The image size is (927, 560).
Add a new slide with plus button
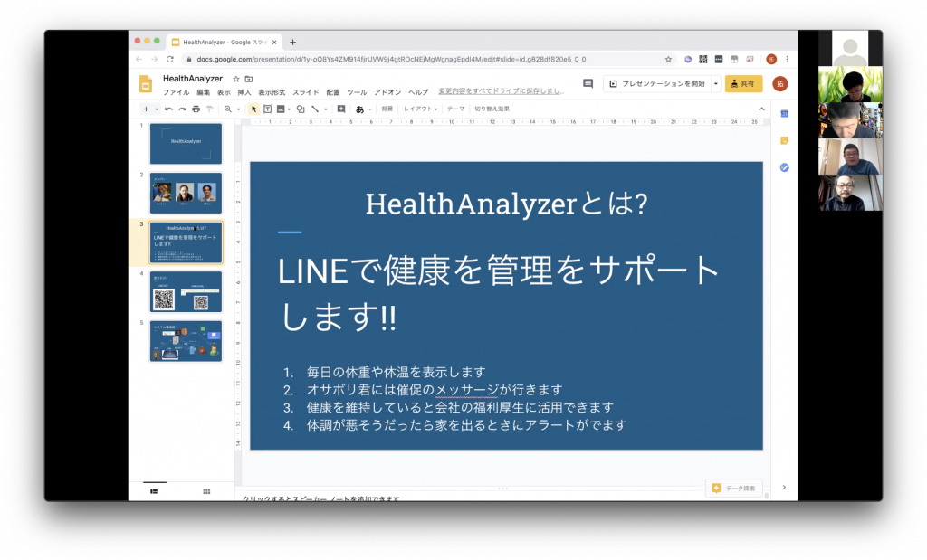146,109
